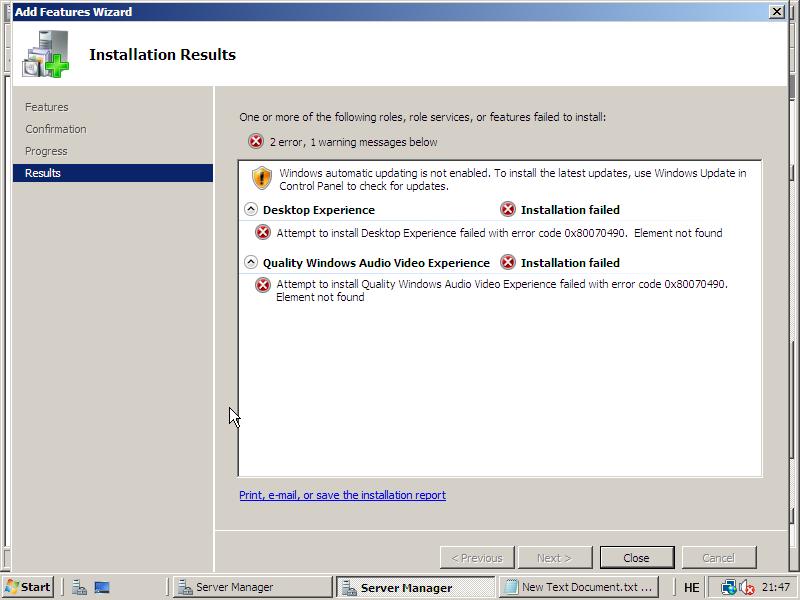Image resolution: width=800 pixels, height=600 pixels.
Task: Click the error icon beside '2 error, 1 warning'
Action: (x=256, y=141)
